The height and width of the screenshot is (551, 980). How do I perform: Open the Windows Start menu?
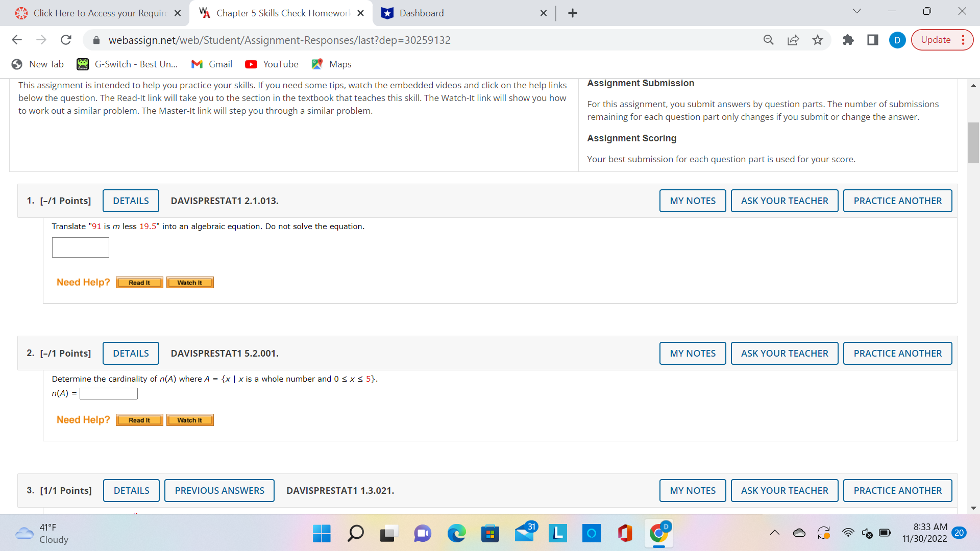click(321, 533)
